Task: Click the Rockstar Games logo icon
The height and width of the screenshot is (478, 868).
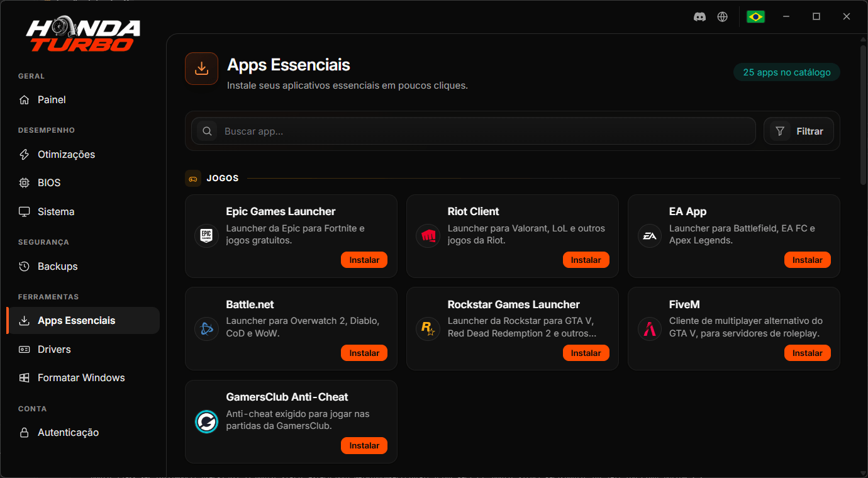Action: click(x=428, y=329)
